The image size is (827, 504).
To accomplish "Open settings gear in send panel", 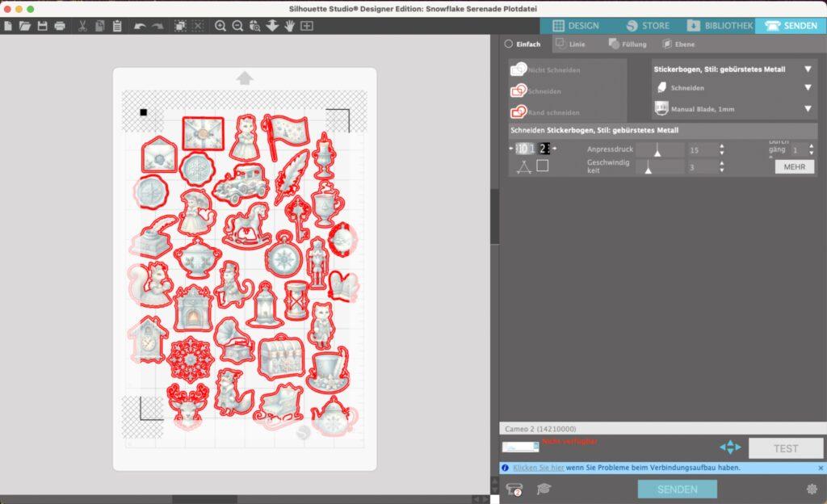I will pos(812,489).
